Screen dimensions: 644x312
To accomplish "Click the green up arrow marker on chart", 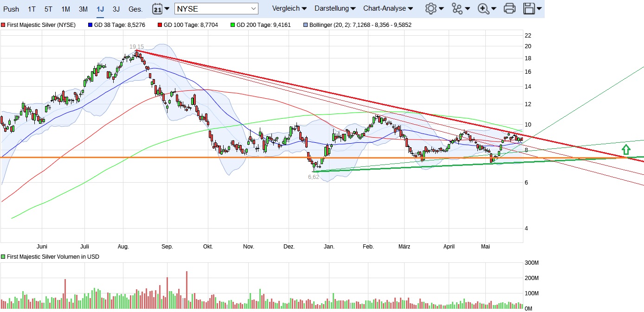I will 626,149.
